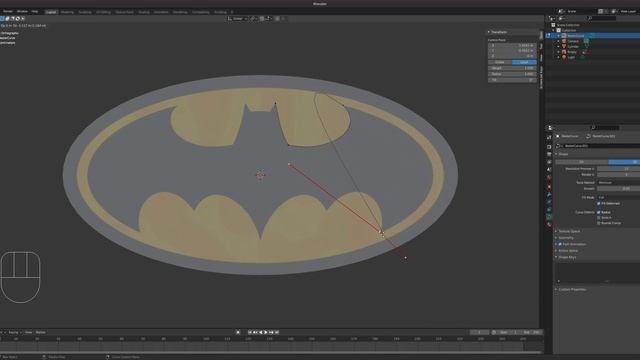Click the pivot point icon in header
Viewport: 640px width, 360px height.
253,18
